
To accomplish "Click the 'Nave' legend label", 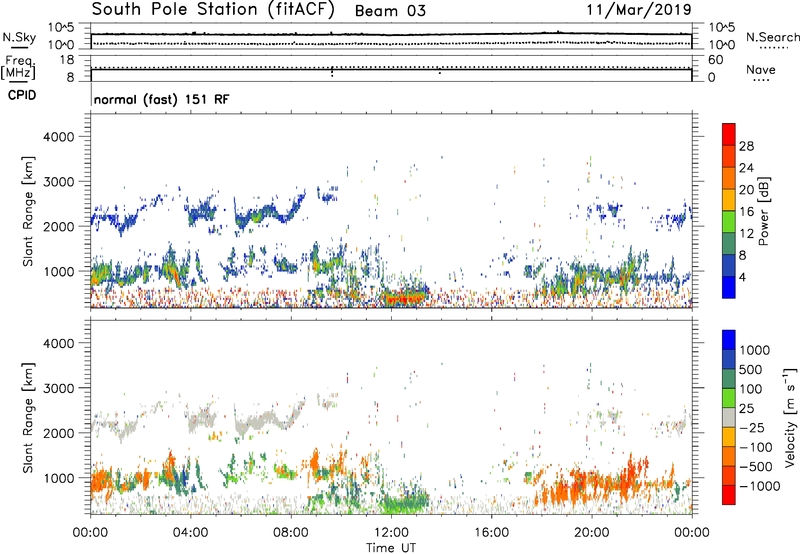I will pos(761,69).
